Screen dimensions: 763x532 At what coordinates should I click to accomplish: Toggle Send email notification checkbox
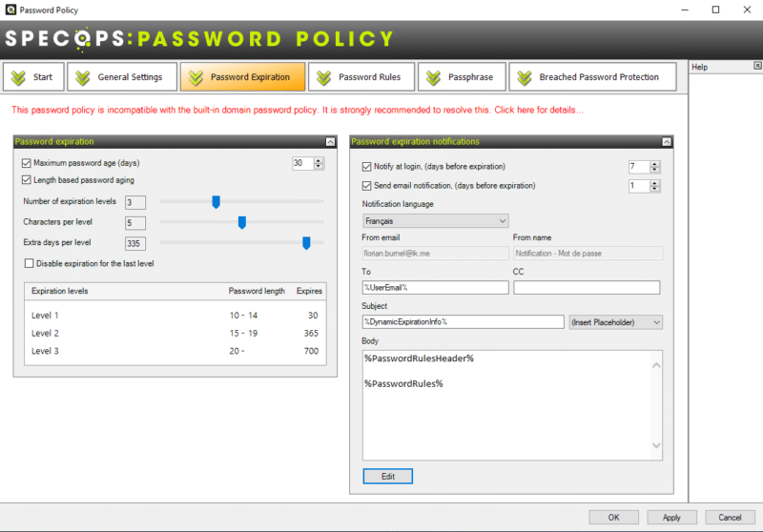click(366, 186)
